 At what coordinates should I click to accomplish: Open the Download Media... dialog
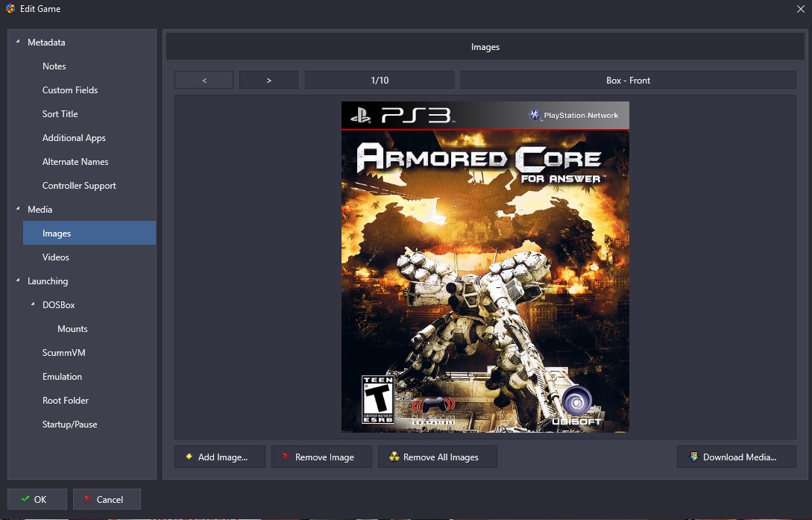coord(737,457)
